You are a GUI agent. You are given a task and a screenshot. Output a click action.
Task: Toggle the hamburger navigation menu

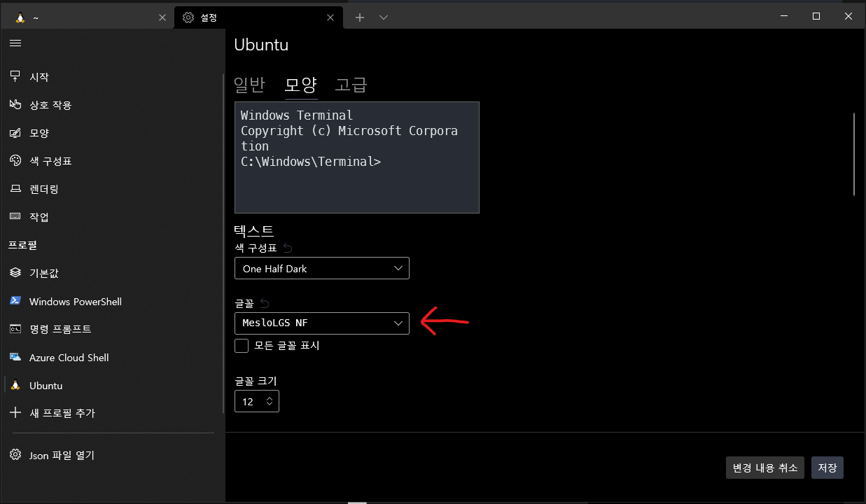coord(15,43)
